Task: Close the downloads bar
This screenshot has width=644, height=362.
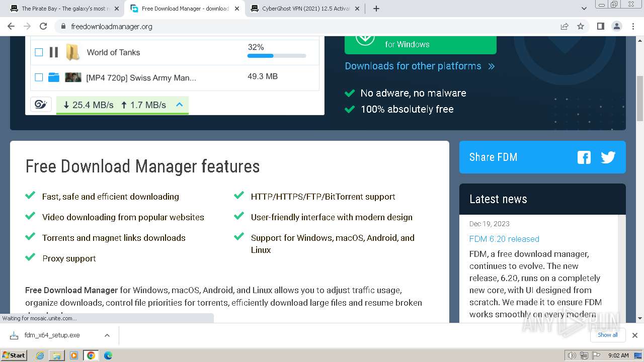Action: tap(635, 335)
